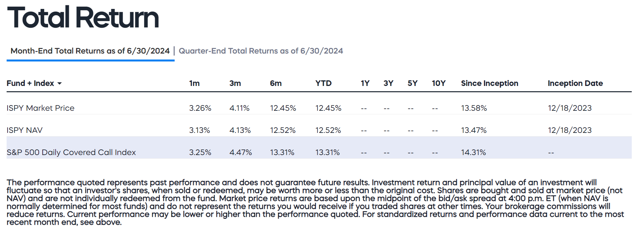Click the Fund + Index header label
This screenshot has height=240, width=644.
(x=30, y=83)
